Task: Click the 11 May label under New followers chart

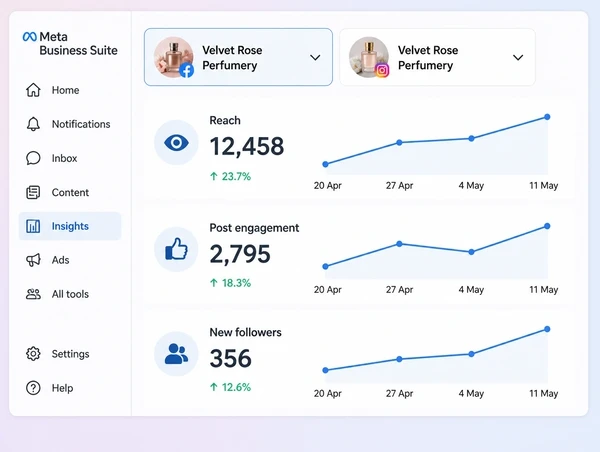Action: click(543, 393)
